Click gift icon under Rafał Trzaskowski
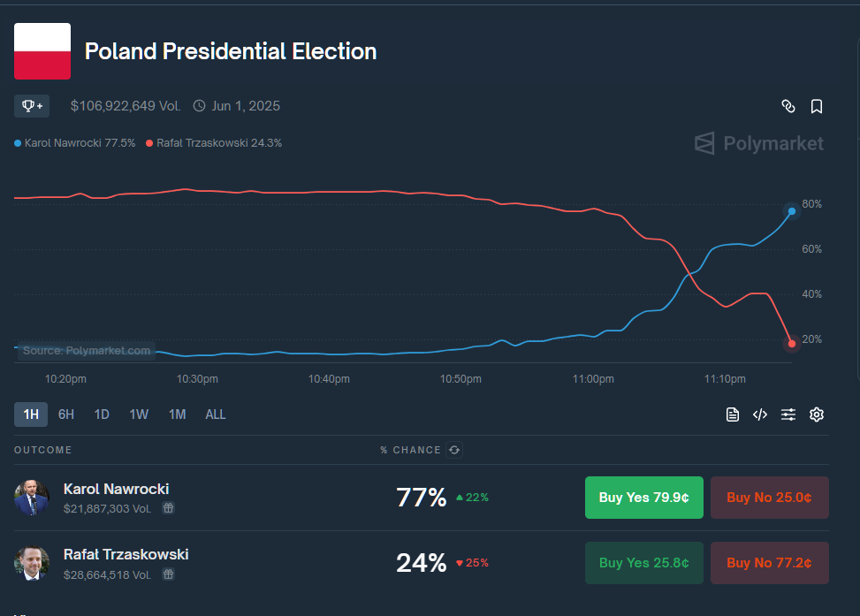 click(168, 574)
